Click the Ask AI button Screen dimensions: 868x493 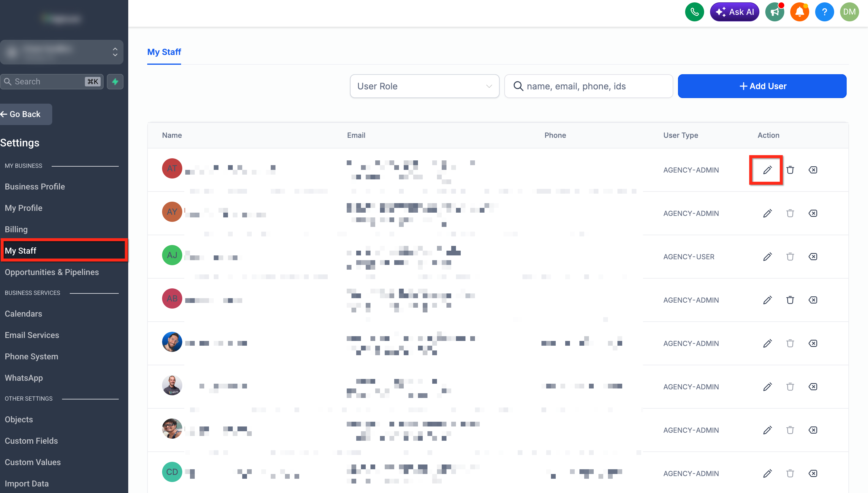pos(734,12)
